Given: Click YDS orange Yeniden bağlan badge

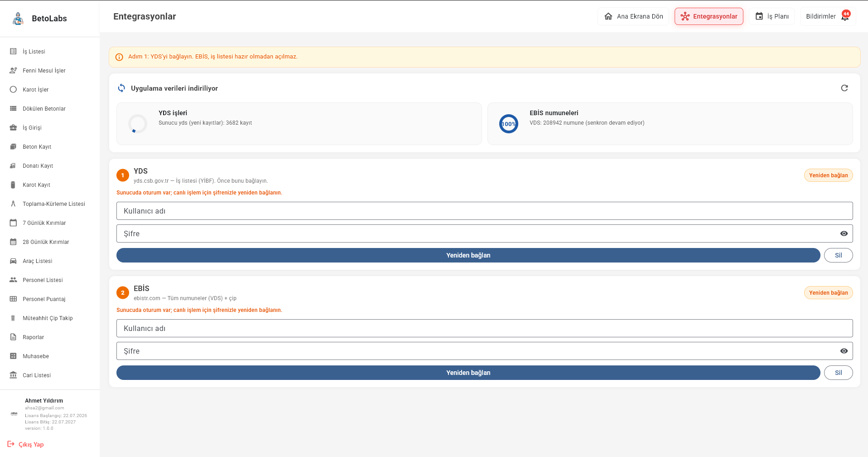Looking at the screenshot, I should click(x=829, y=175).
